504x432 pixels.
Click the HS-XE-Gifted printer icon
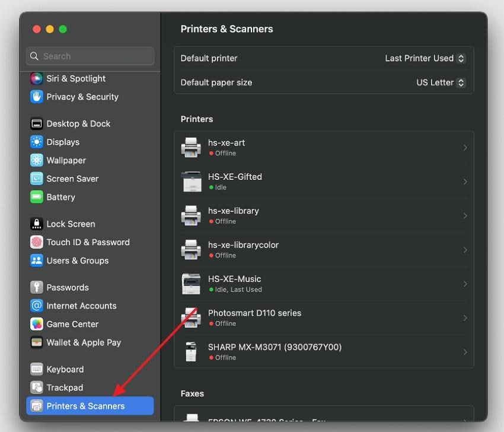click(191, 182)
